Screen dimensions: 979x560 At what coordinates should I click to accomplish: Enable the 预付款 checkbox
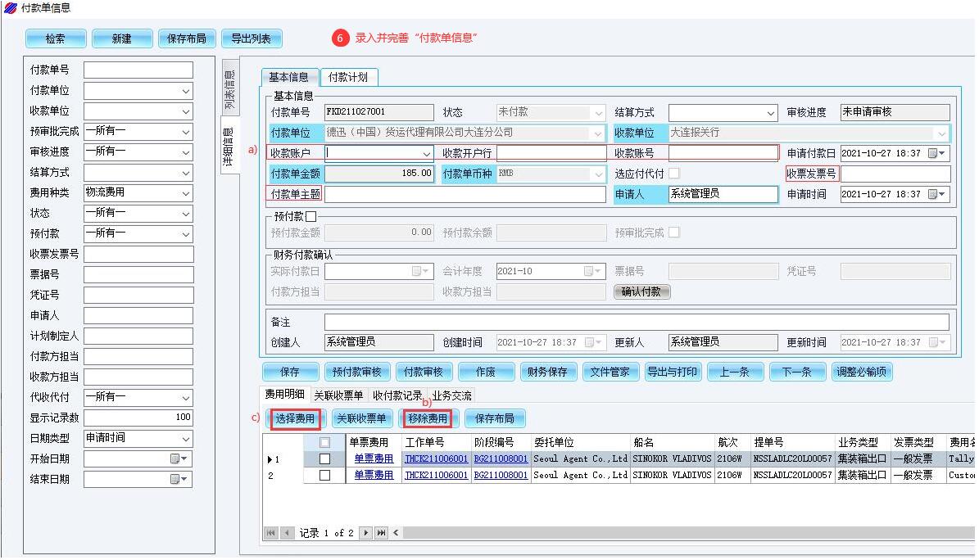click(x=310, y=216)
